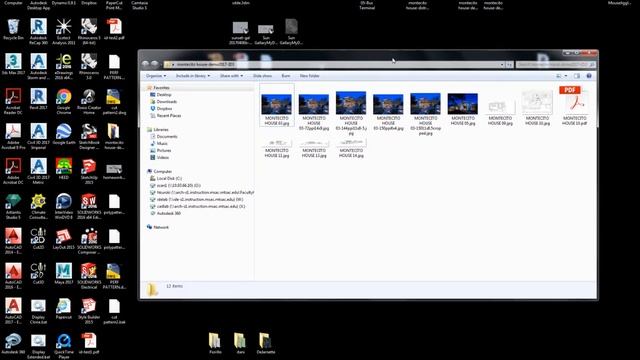Open Climate Consultant desktop shortcut
Screen dimensions: 640x360
tap(38, 206)
